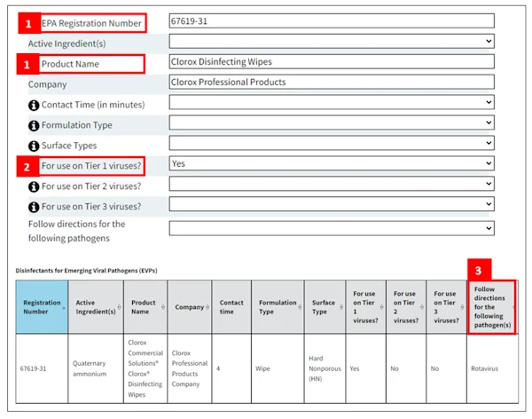Viewport: 532px width, 419px height.
Task: Sort by Follow directions for pathogen(s) header
Action: point(492,307)
